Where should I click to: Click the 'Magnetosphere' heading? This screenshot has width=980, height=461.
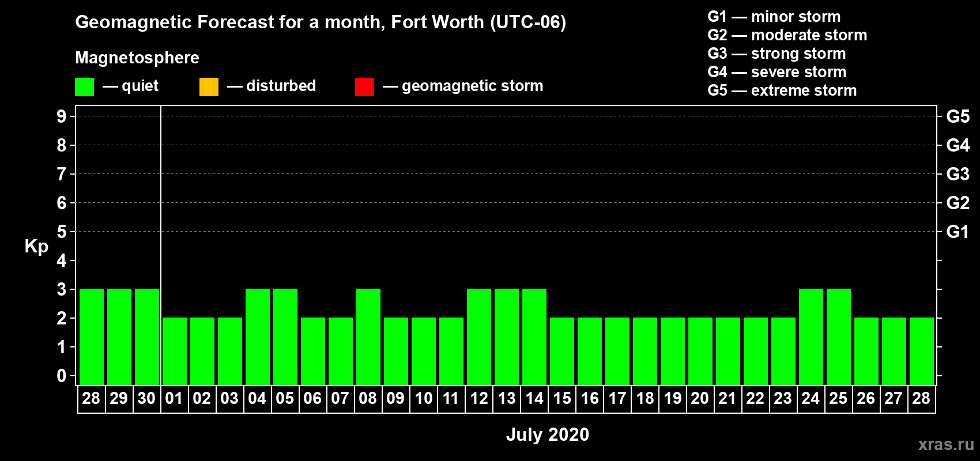click(137, 58)
